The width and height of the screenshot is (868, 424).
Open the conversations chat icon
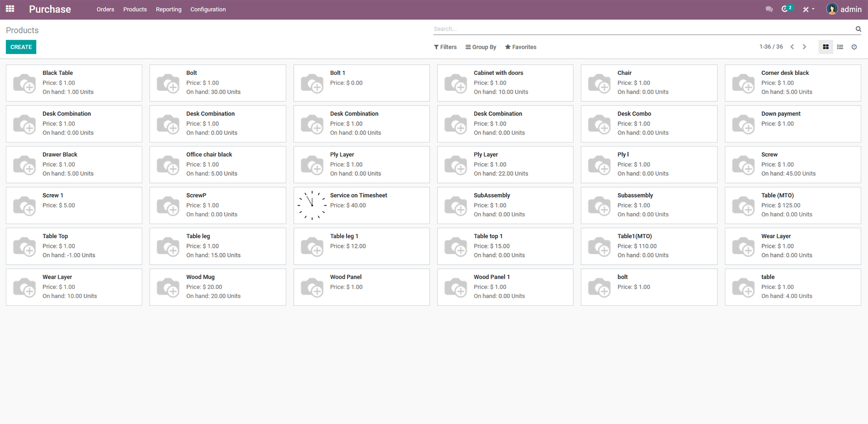[x=769, y=9]
